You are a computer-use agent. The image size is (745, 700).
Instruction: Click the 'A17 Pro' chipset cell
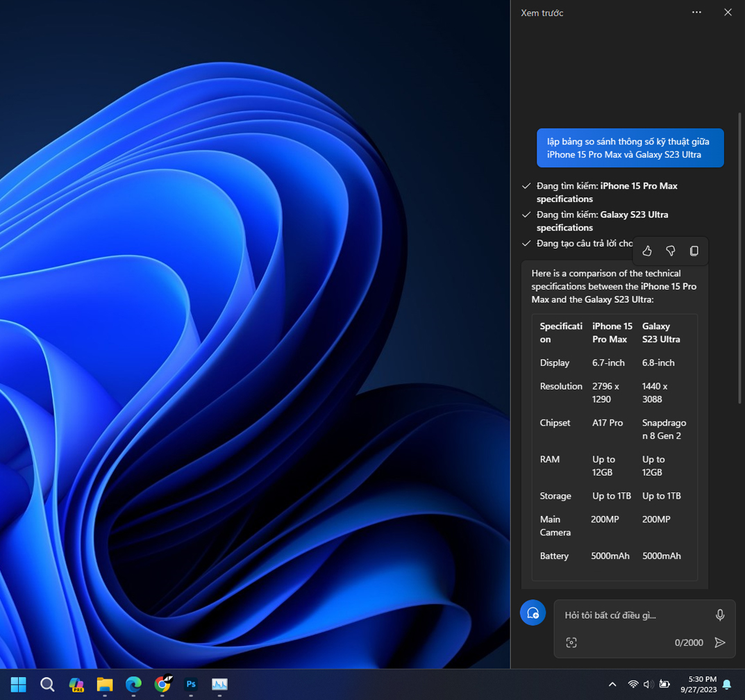click(608, 422)
